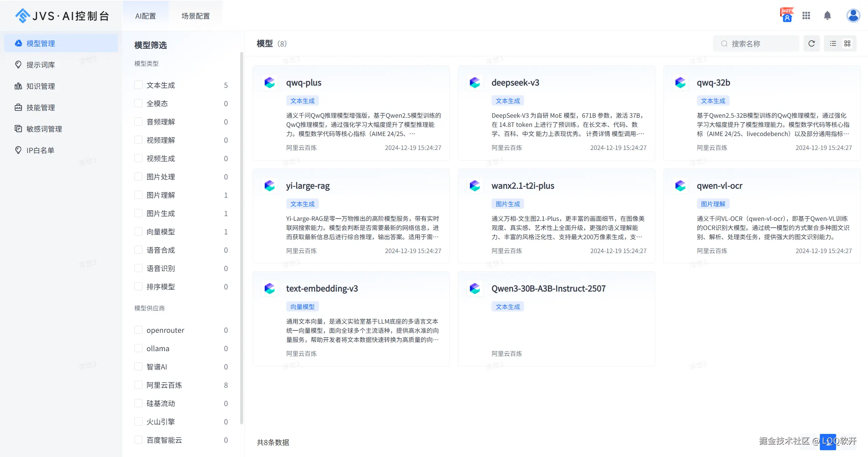868x457 pixels.
Task: Select the AI配置 tab
Action: point(146,16)
